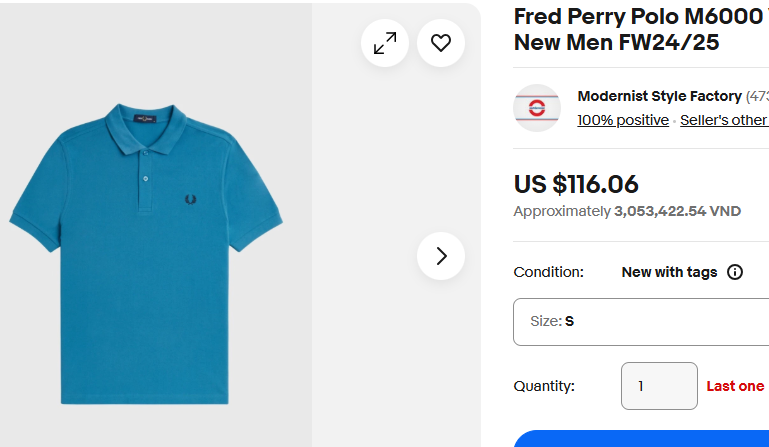Viewport: 769px width, 447px height.
Task: Open the Seller's other items link
Action: pos(723,120)
